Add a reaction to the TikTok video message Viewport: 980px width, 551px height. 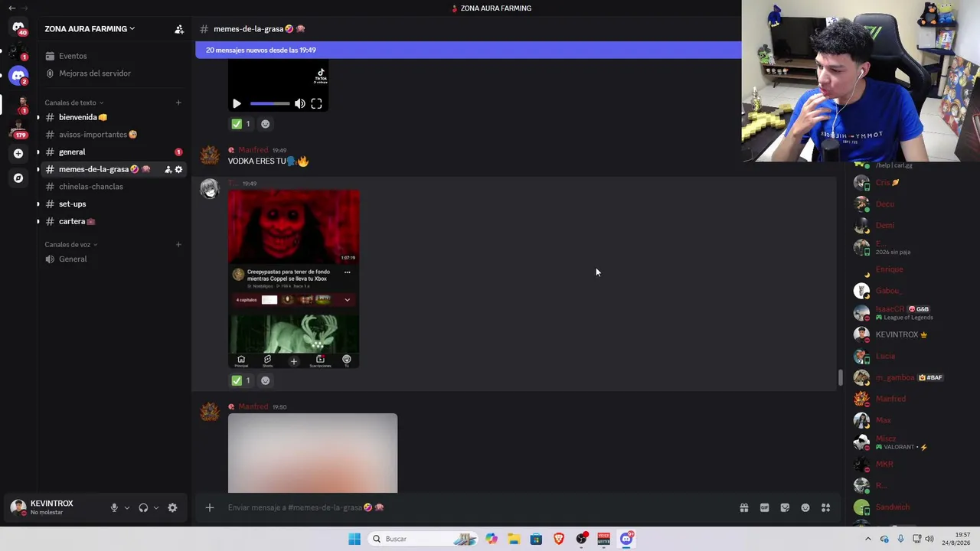(x=266, y=124)
